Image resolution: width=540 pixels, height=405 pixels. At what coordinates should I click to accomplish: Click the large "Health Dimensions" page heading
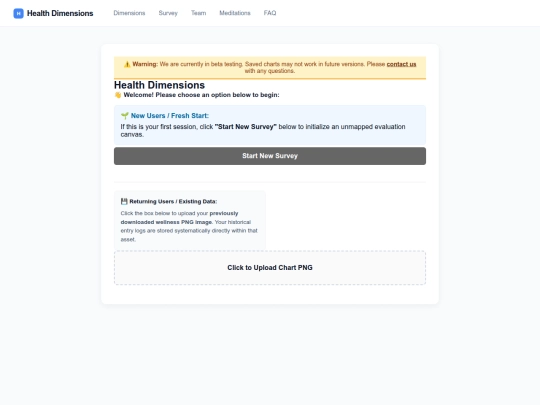(159, 85)
